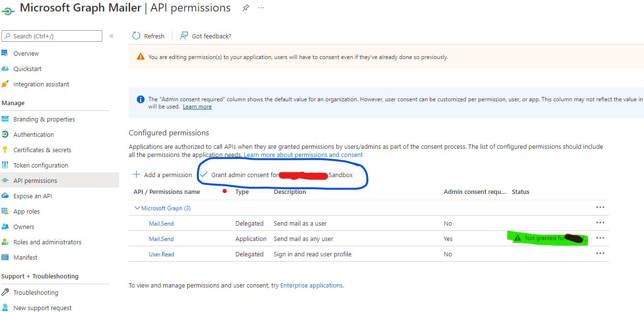Select Token configuration menu item

pos(41,165)
